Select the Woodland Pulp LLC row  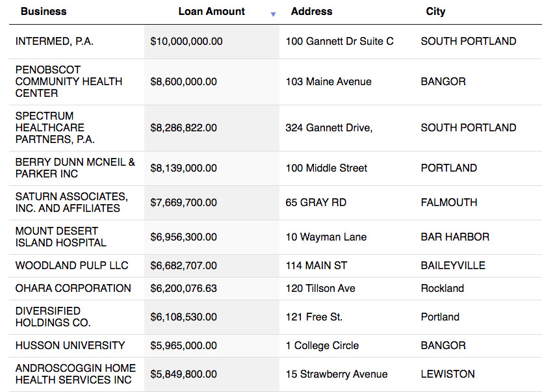coord(72,266)
